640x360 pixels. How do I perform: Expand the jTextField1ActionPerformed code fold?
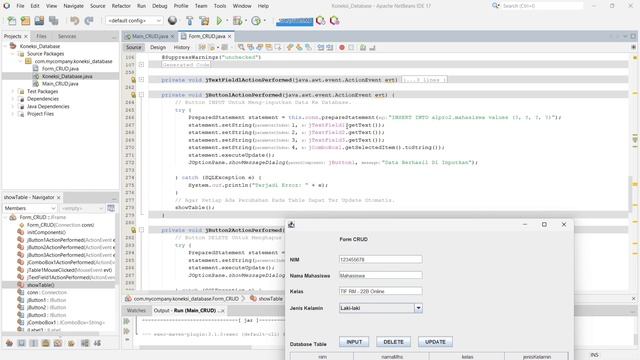point(141,80)
